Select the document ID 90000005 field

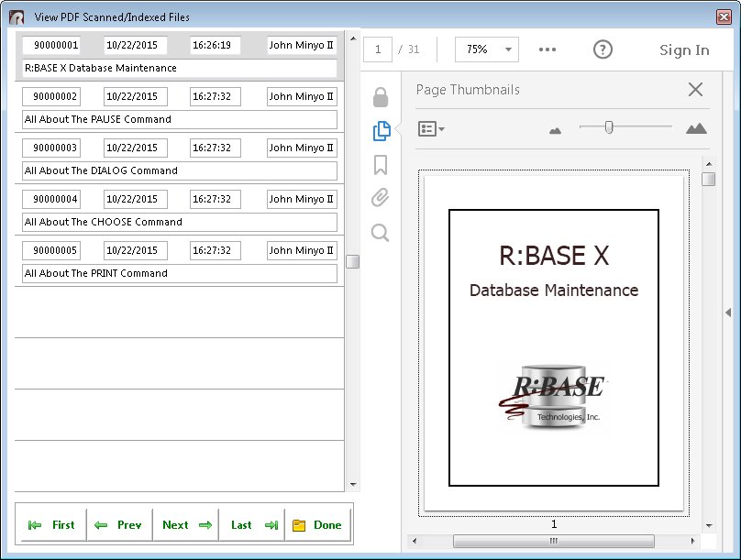pos(51,250)
